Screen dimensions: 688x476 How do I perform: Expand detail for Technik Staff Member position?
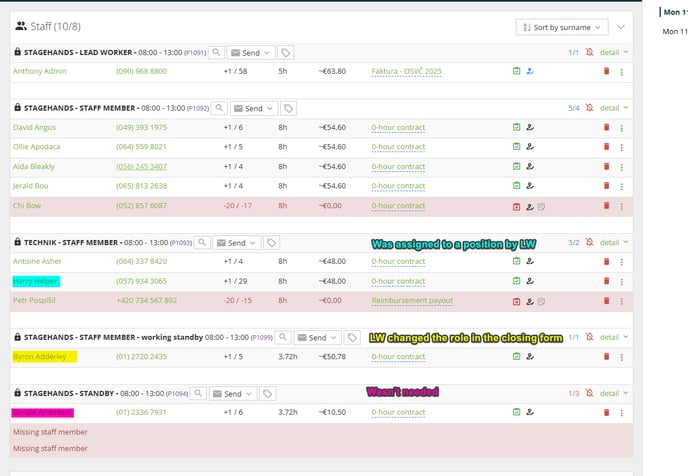click(614, 242)
